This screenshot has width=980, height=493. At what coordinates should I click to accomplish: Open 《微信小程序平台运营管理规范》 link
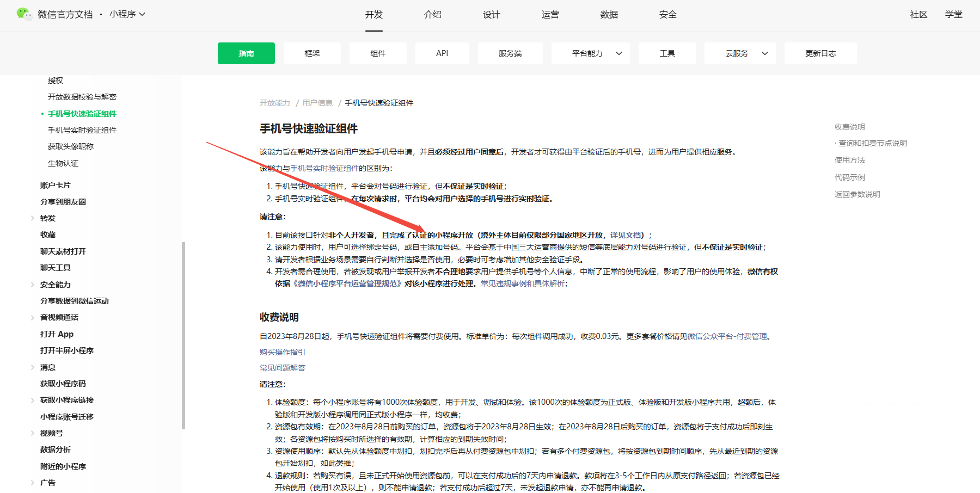tap(347, 284)
